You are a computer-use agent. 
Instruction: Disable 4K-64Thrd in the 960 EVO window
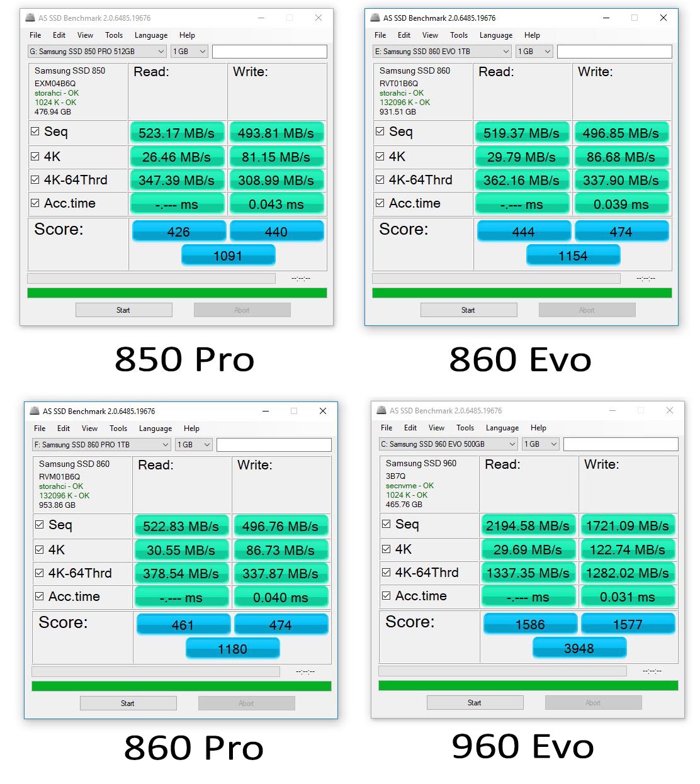(x=387, y=572)
